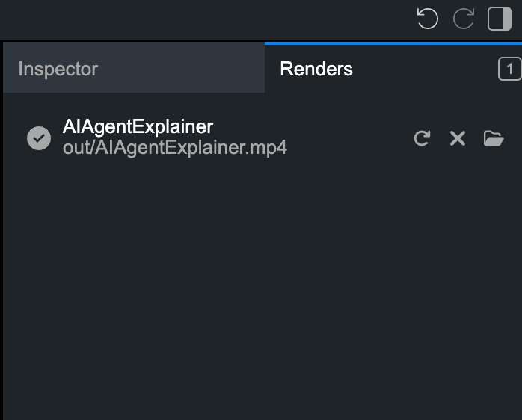522x420 pixels.
Task: Click the AIAgentExplainer render title
Action: 138,126
